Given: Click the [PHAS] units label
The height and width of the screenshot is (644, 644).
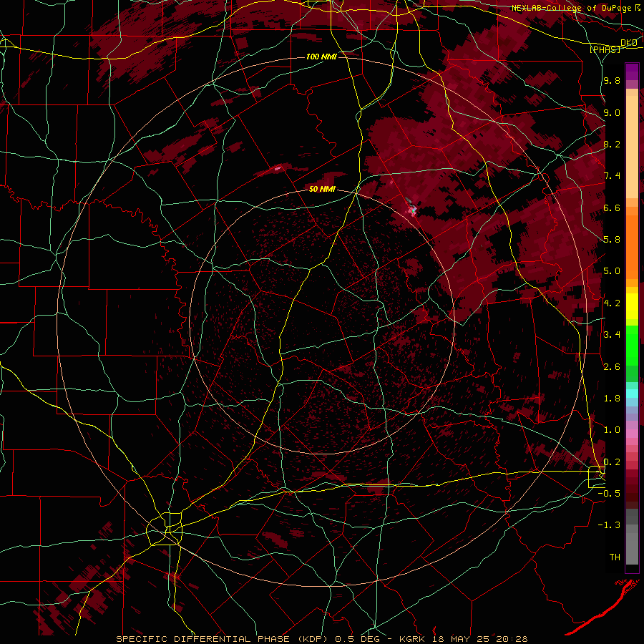Looking at the screenshot, I should [x=605, y=50].
